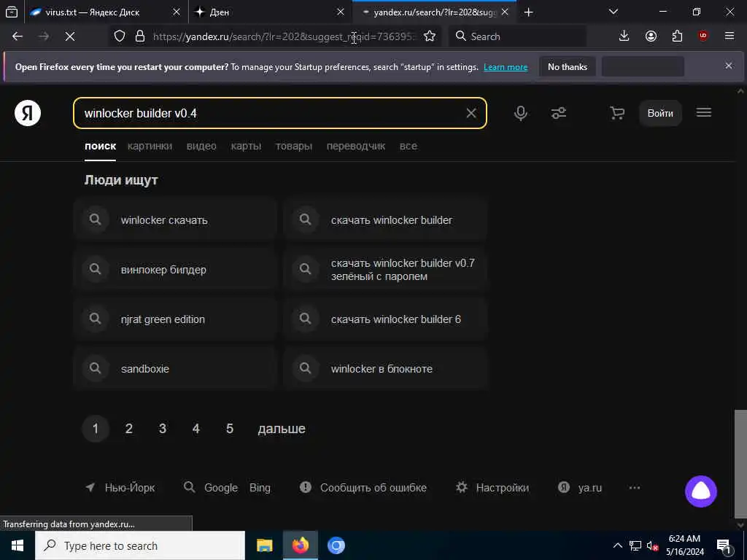This screenshot has height=560, width=747.
Task: Open Windows Start menu
Action: (18, 545)
